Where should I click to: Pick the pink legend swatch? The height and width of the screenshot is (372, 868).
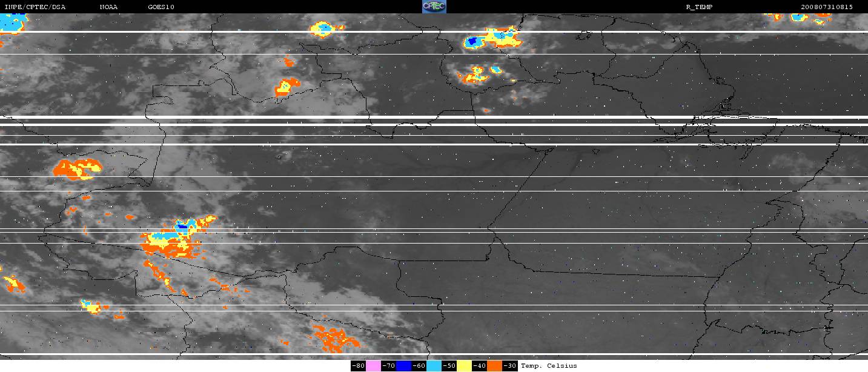(x=373, y=366)
